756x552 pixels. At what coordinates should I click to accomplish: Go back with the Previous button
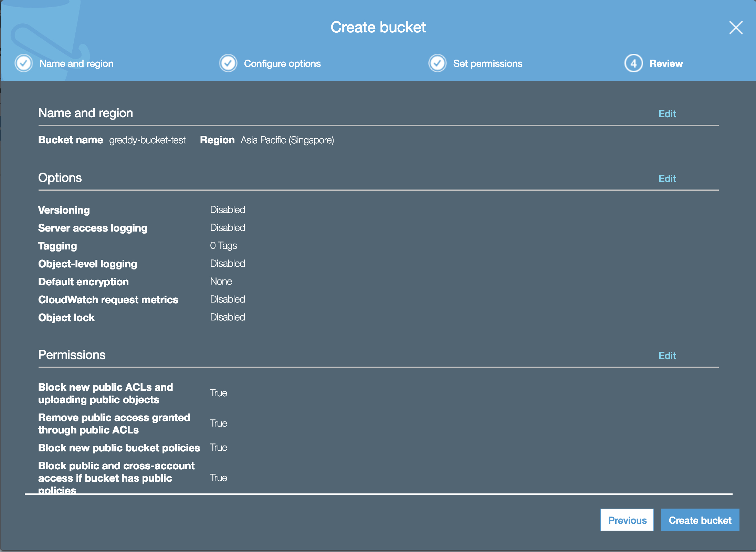click(x=627, y=520)
